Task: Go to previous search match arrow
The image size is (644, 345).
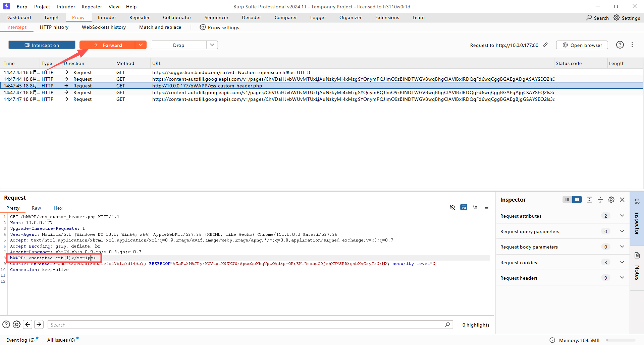Action: point(28,324)
